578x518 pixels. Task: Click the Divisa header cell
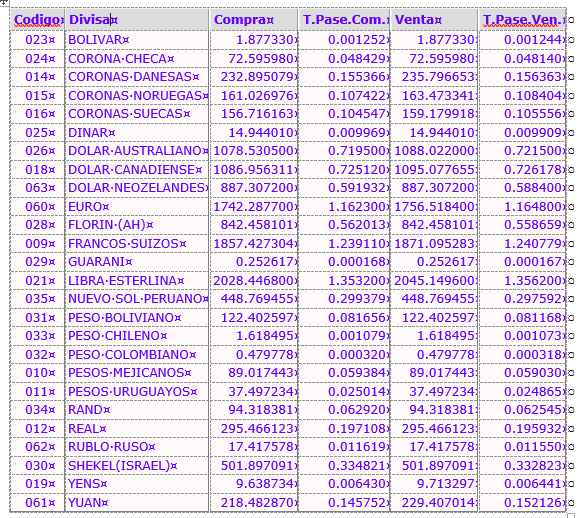137,20
